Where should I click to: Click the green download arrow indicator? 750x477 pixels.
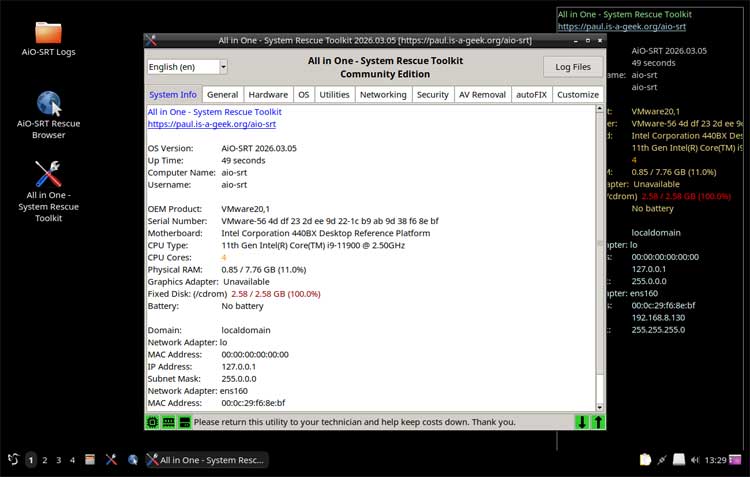coord(582,422)
